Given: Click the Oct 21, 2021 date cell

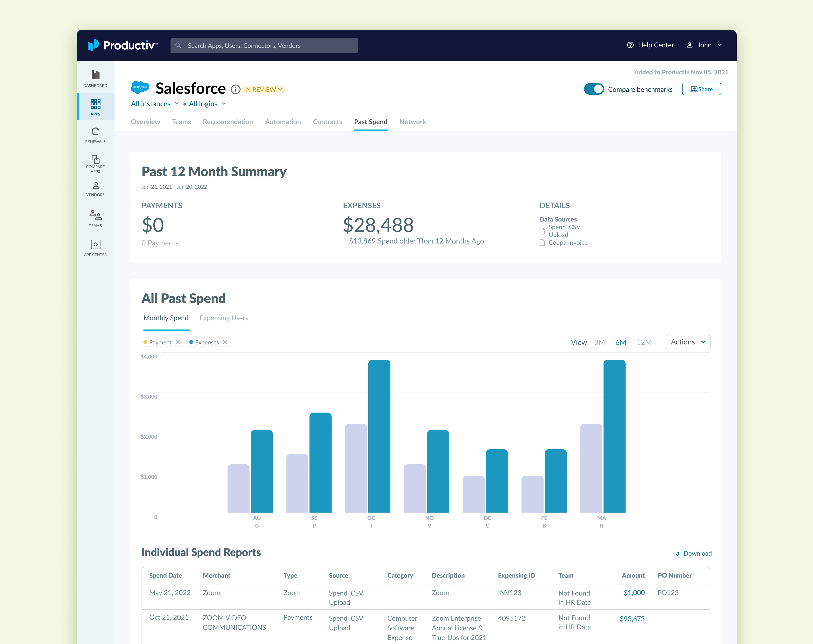Looking at the screenshot, I should [169, 617].
